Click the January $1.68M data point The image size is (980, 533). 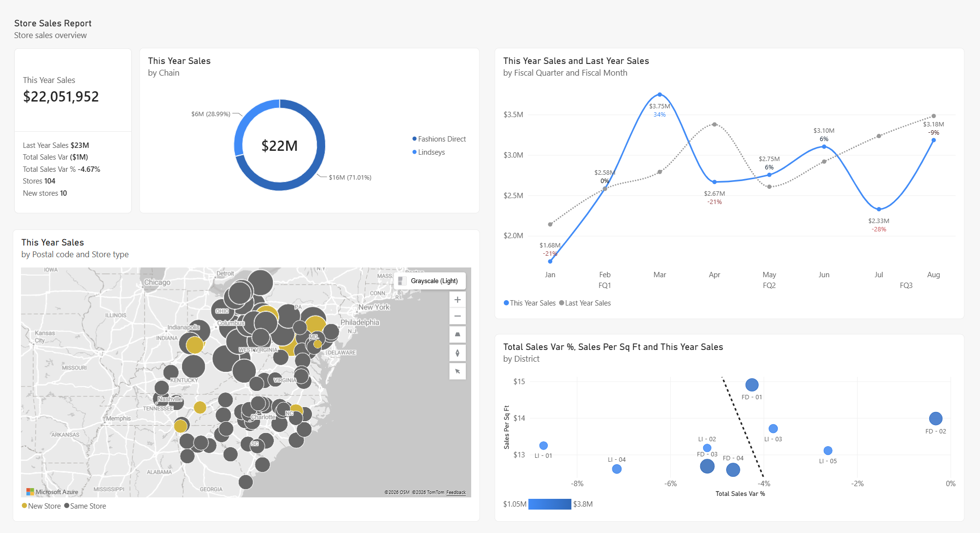(550, 261)
